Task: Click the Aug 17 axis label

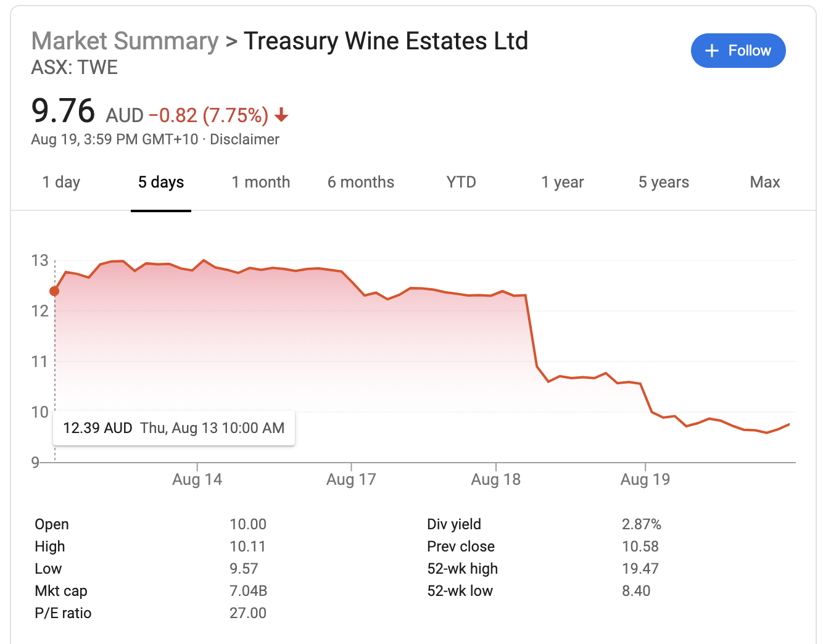Action: 351,479
